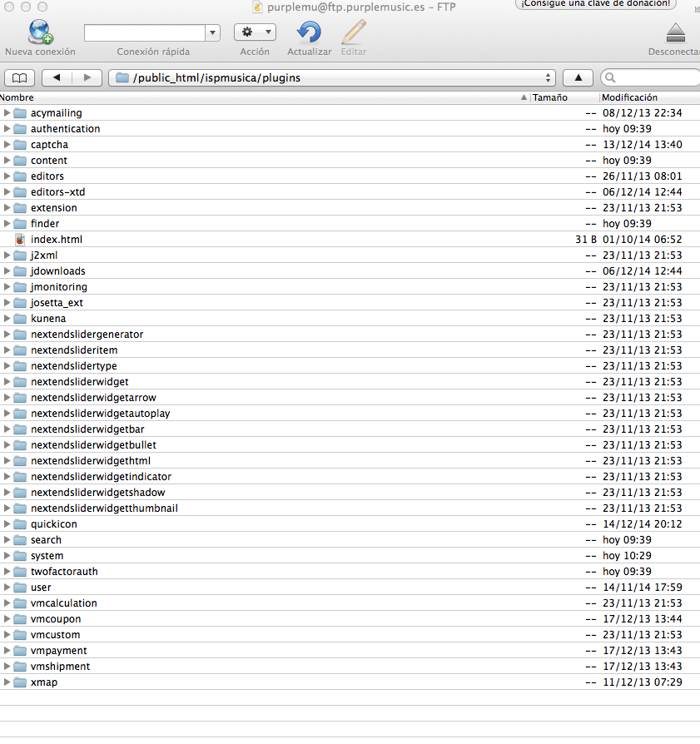Click the extension folder icon
The height and width of the screenshot is (744, 700).
20,208
